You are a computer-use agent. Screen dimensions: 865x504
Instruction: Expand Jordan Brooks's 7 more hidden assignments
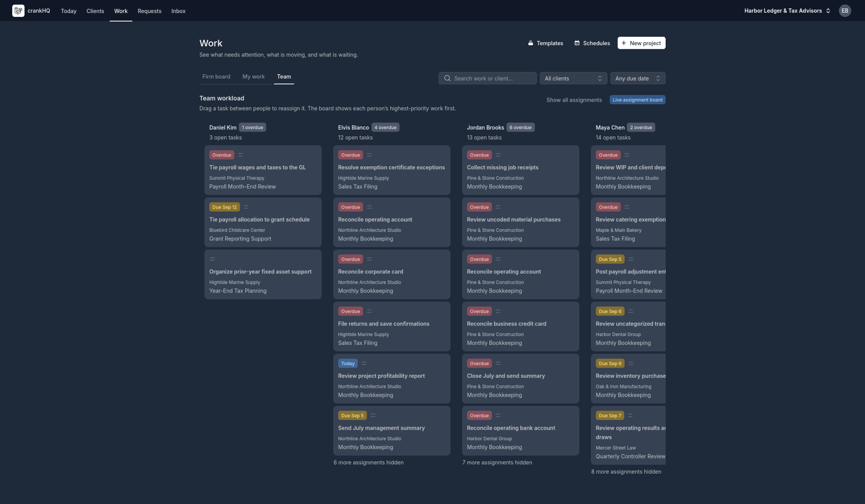[x=497, y=463]
